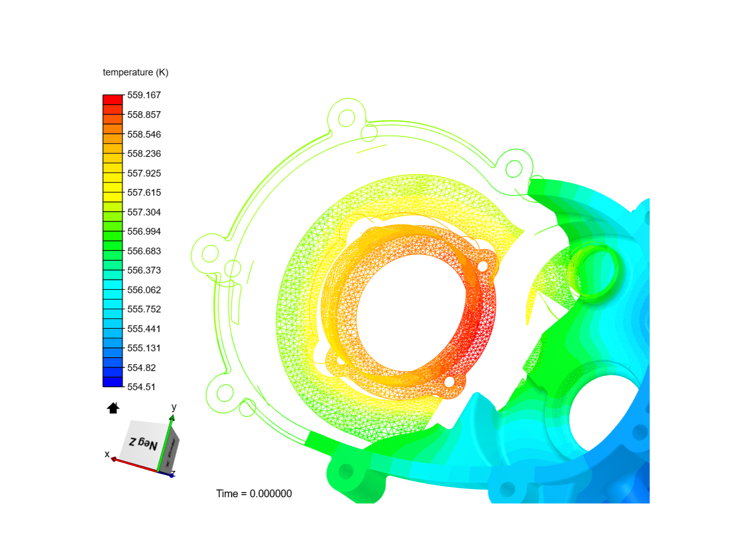Click the red x axis arrow tip

(114, 459)
